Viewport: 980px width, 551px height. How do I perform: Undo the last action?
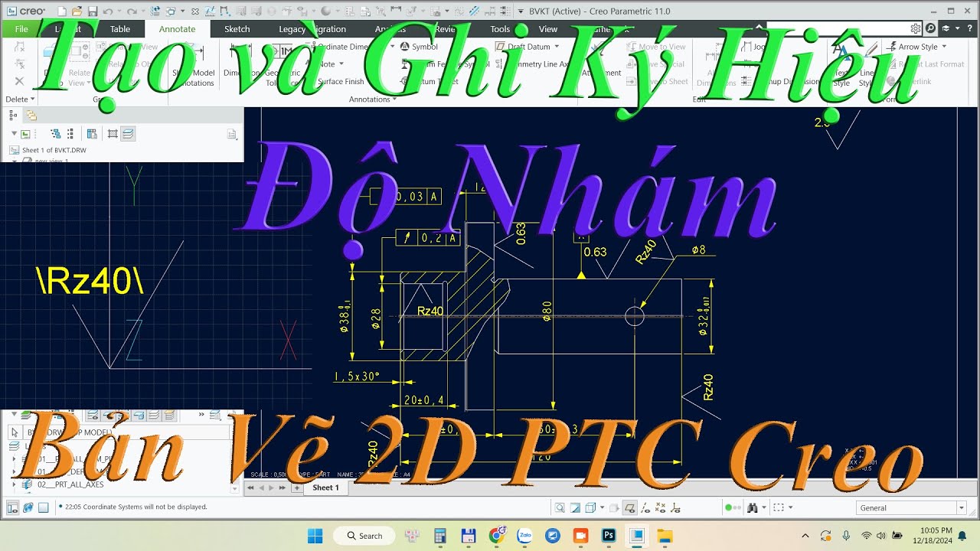[x=108, y=11]
